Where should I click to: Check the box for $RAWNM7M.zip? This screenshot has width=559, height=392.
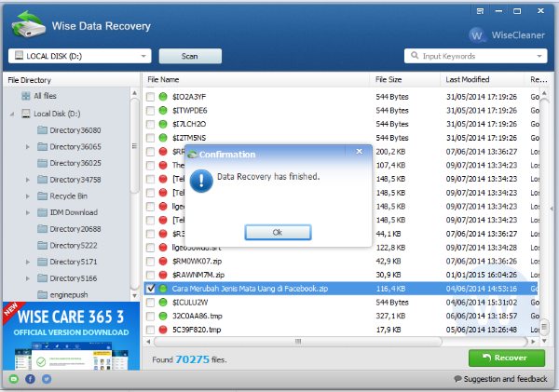coord(150,275)
